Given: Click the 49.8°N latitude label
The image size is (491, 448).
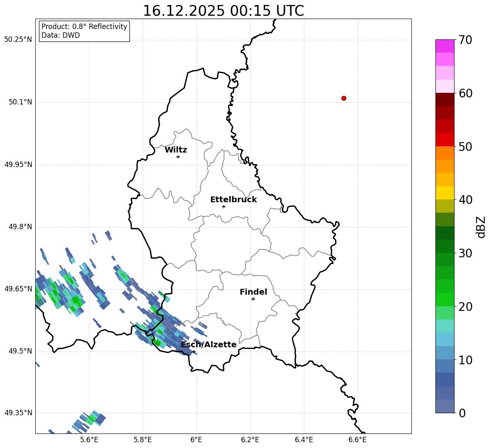Looking at the screenshot, I should (20, 227).
